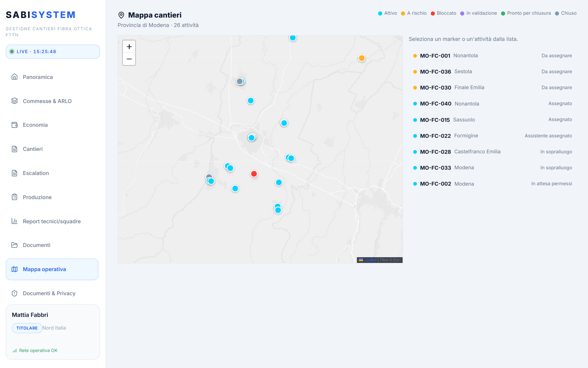
Task: Select the red blocked marker on map
Action: point(254,174)
